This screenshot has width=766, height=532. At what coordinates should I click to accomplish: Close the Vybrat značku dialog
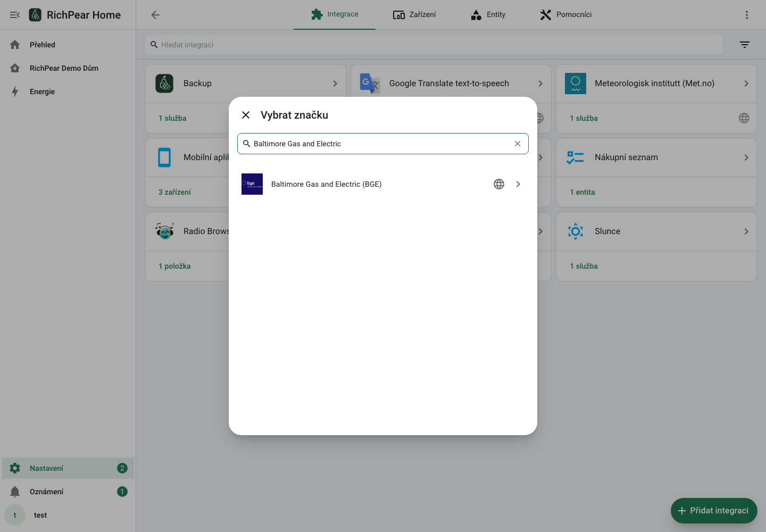point(246,115)
